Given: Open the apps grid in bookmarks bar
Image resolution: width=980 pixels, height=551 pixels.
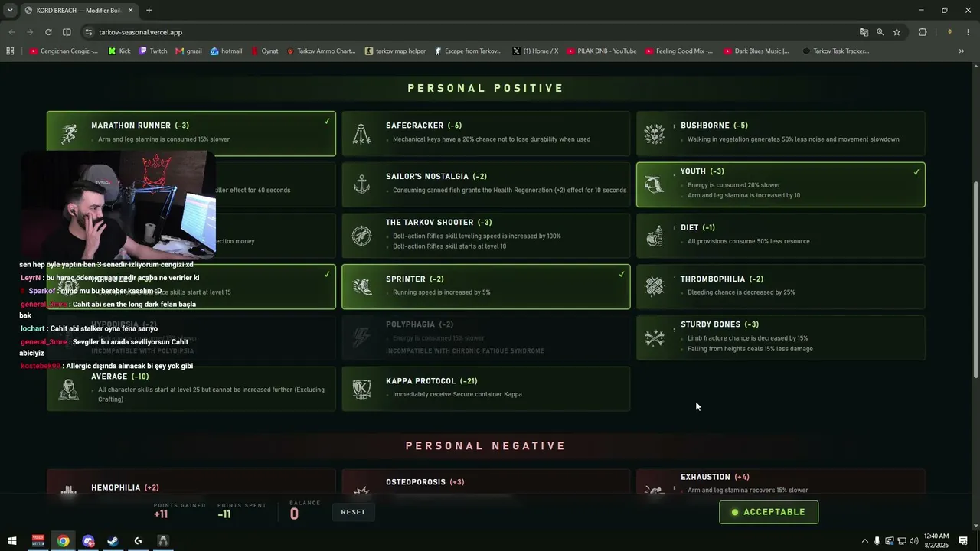Looking at the screenshot, I should point(10,51).
